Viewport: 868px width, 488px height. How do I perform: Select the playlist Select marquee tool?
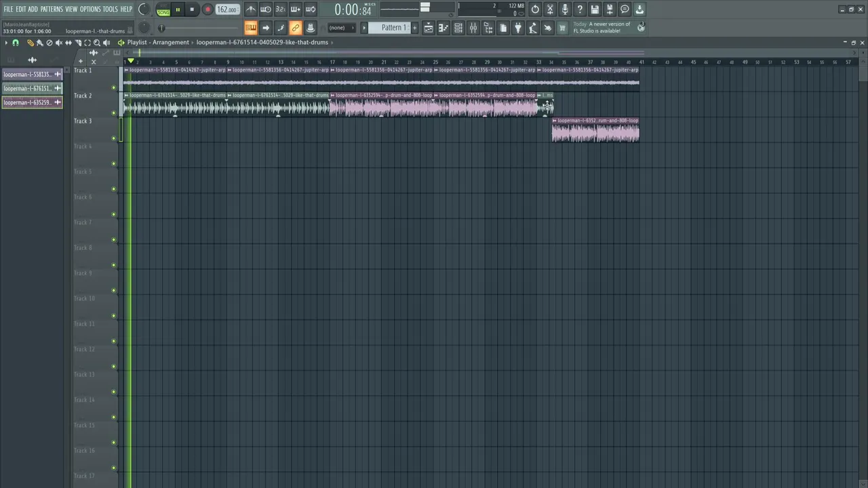click(87, 43)
